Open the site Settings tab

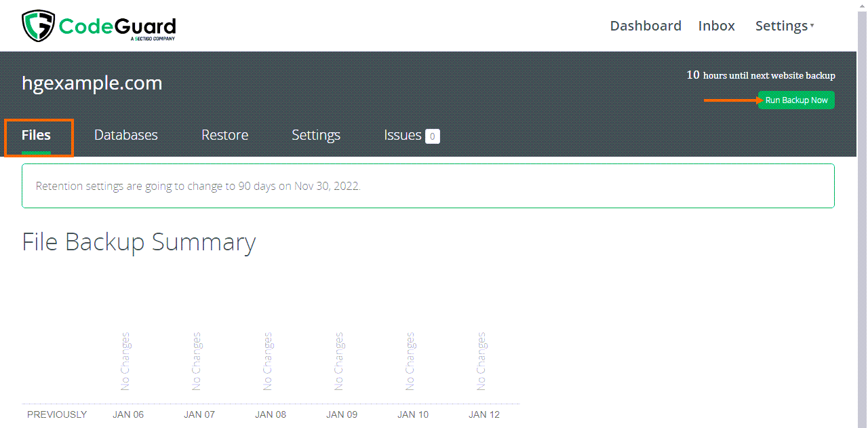(x=315, y=135)
